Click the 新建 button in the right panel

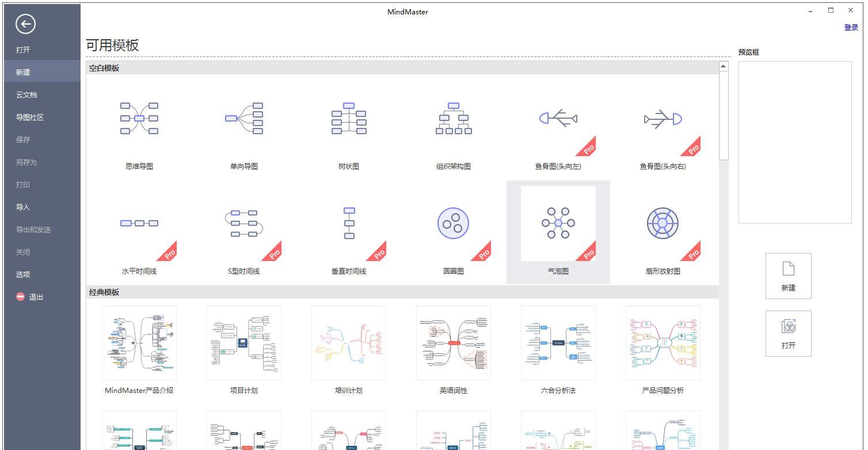click(788, 275)
